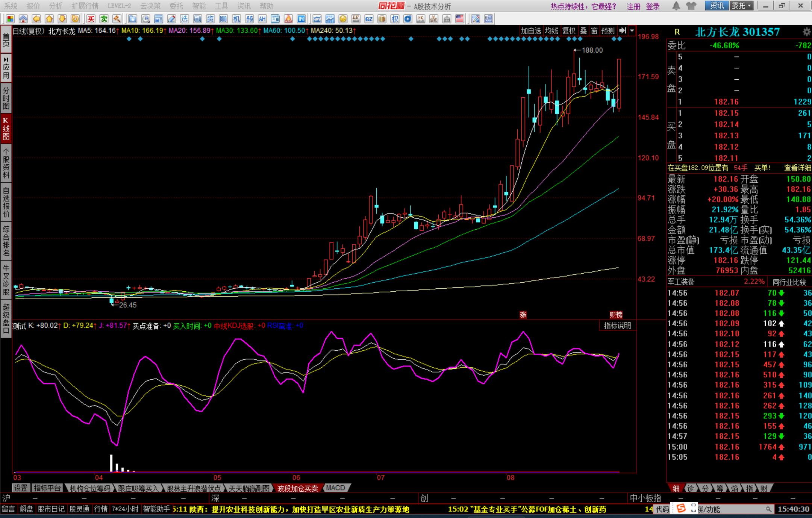Click the home house toolbar icon
Screen dimensions: 812x518
tap(23, 19)
